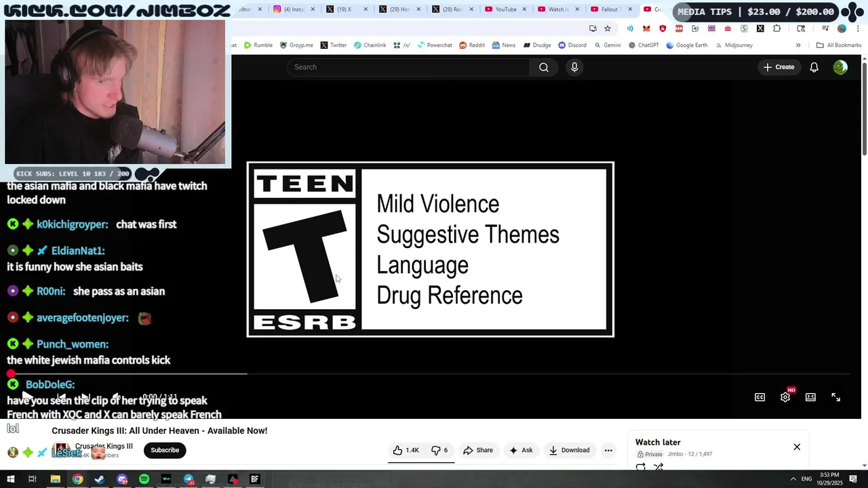Click the ESRB Teen rating video frame
This screenshot has width=868, height=488.
tap(431, 249)
